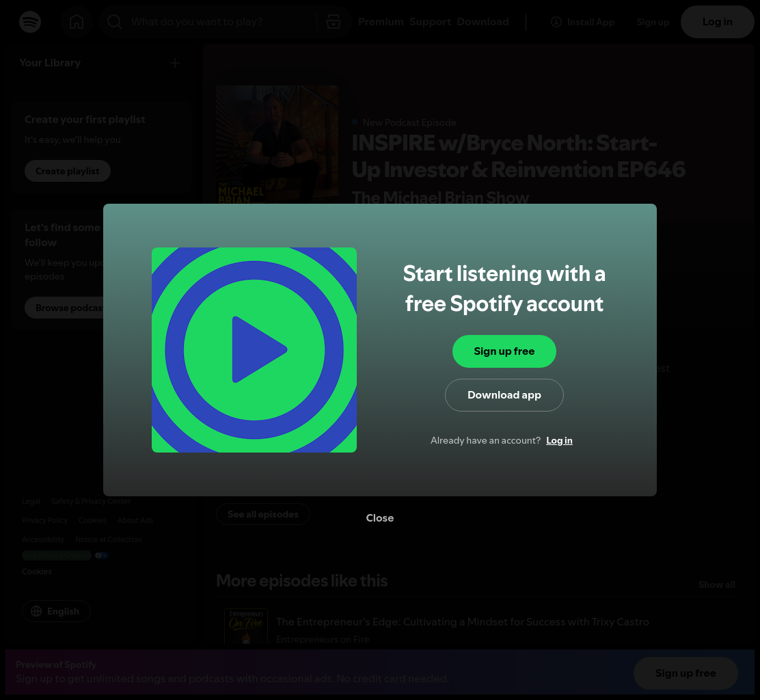Go to Home via house icon

[x=77, y=22]
